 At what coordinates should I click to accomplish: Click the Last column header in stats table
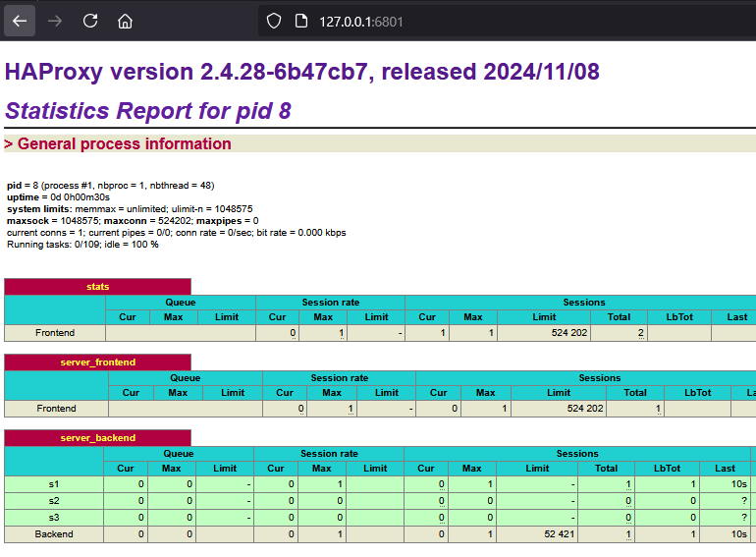[x=737, y=317]
